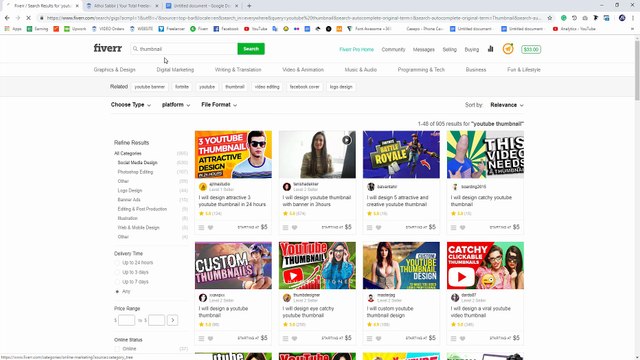Open Writing & Translation category menu
This screenshot has height=360, width=640.
coord(238,70)
